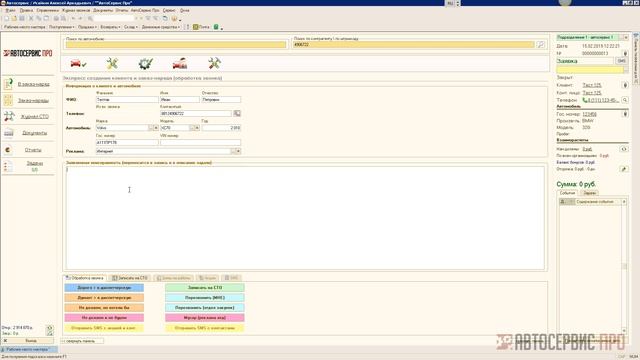
Task: Open the Правка menu
Action: click(26, 10)
